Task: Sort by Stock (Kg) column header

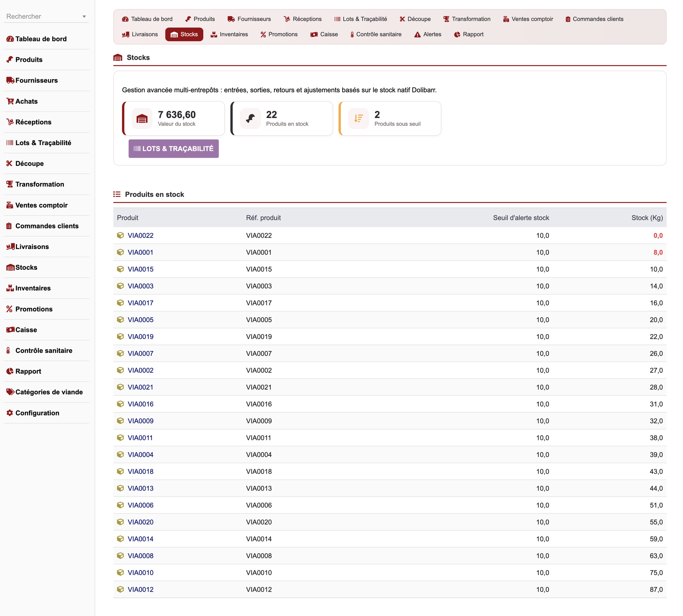Action: [647, 218]
